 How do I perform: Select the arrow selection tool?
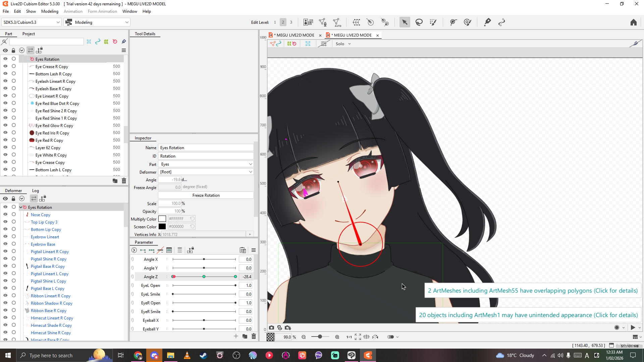click(405, 22)
